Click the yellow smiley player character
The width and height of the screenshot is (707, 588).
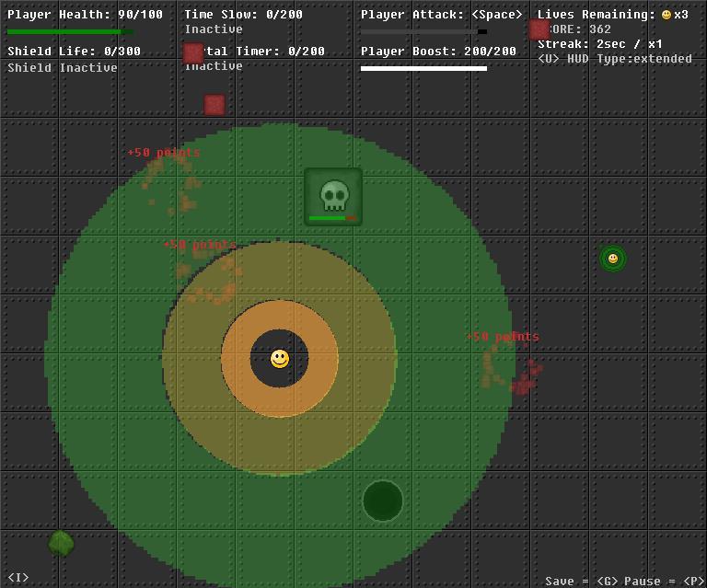[x=280, y=359]
